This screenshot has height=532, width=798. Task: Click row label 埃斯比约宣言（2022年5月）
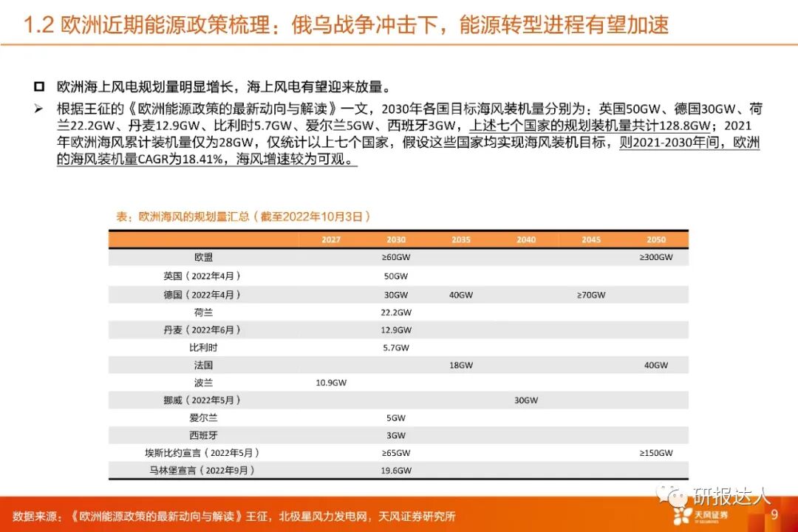click(x=202, y=453)
